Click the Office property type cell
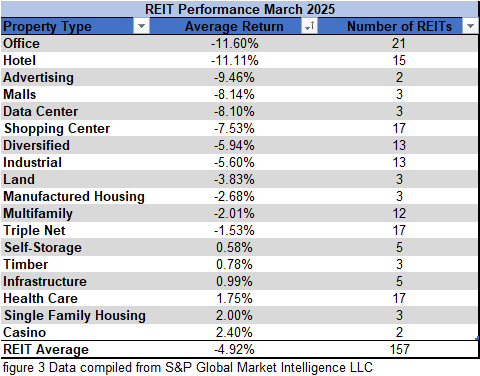480x376 pixels. 75,43
